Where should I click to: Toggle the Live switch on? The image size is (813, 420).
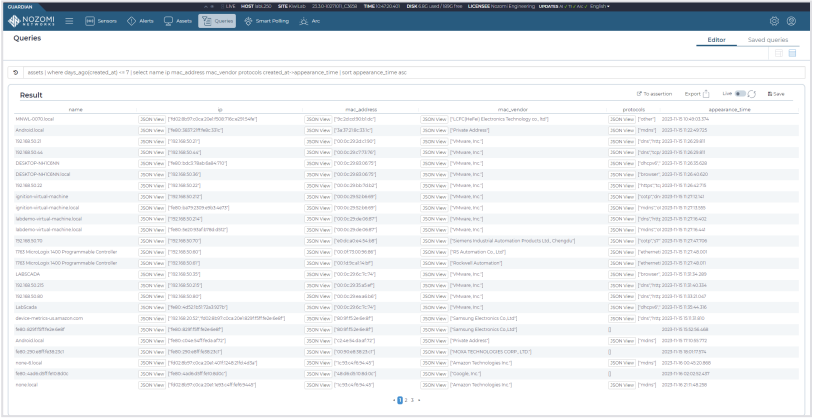tap(744, 93)
